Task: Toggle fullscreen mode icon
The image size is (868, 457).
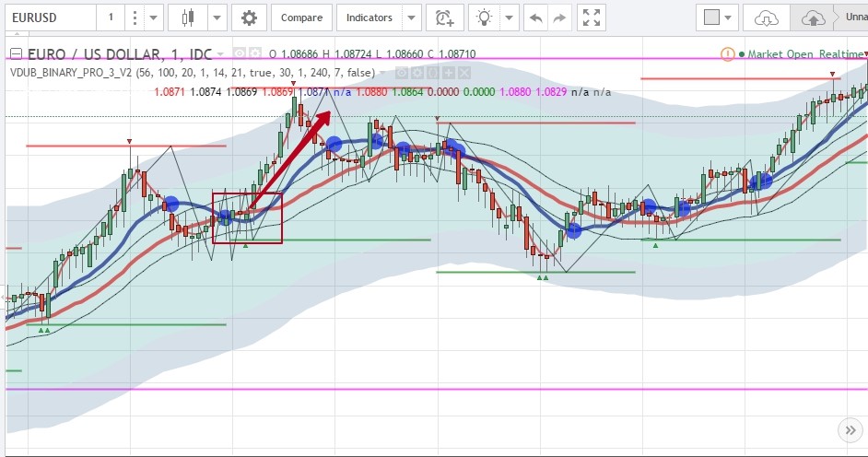Action: [x=592, y=18]
